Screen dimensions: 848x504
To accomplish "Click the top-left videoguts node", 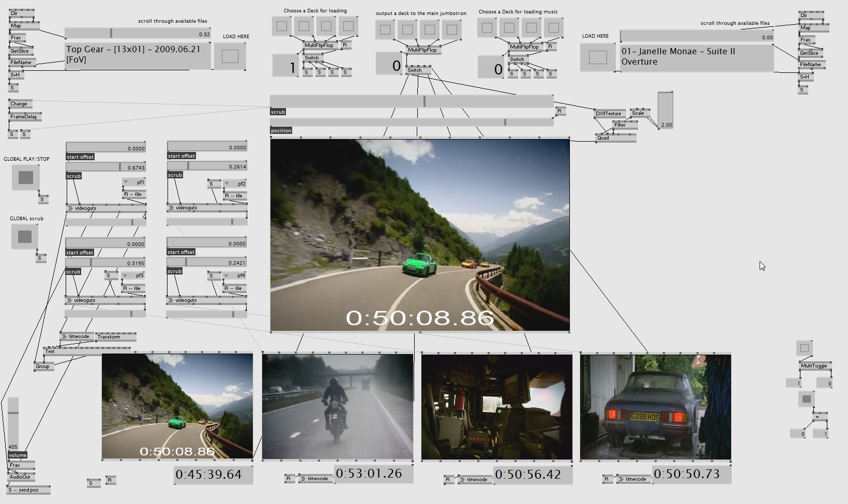I will pyautogui.click(x=85, y=208).
